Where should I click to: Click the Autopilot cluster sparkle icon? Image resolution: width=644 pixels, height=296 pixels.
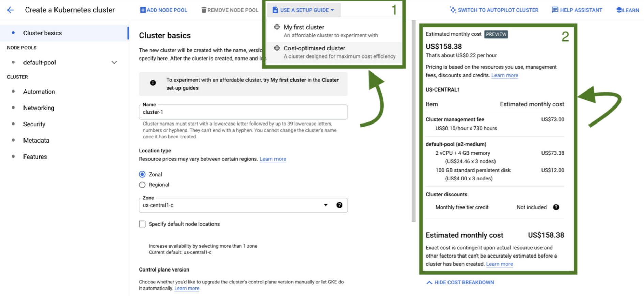453,10
